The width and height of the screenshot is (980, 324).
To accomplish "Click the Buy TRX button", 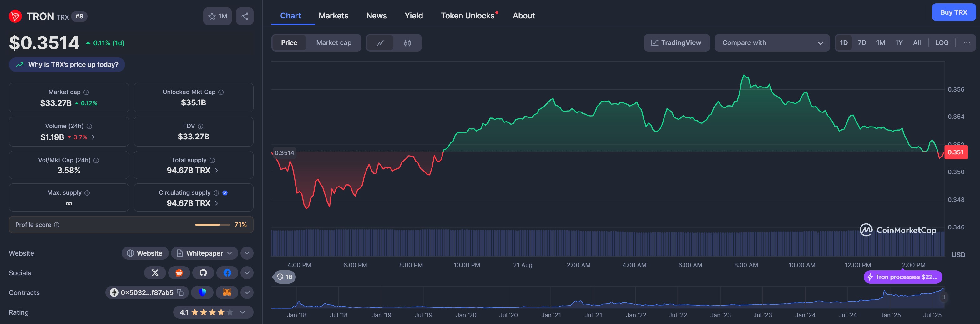I will click(x=953, y=12).
